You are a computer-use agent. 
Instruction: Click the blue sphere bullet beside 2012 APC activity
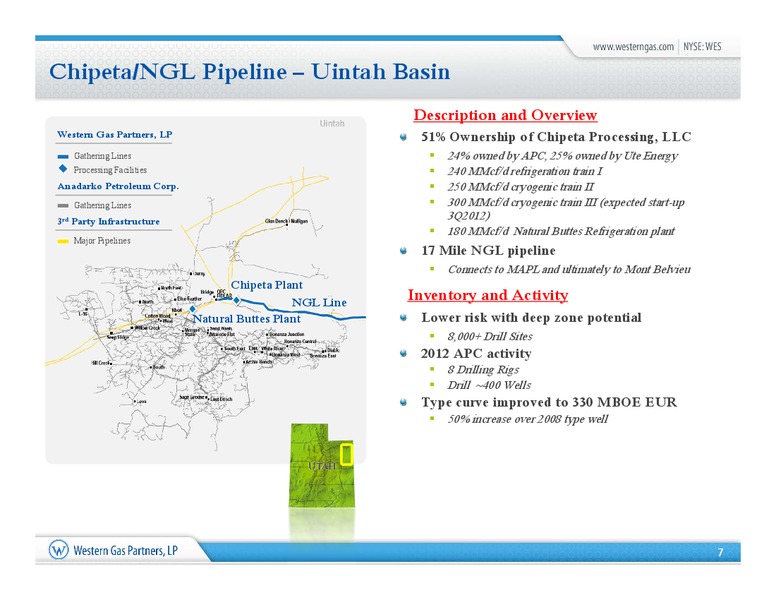(x=404, y=353)
